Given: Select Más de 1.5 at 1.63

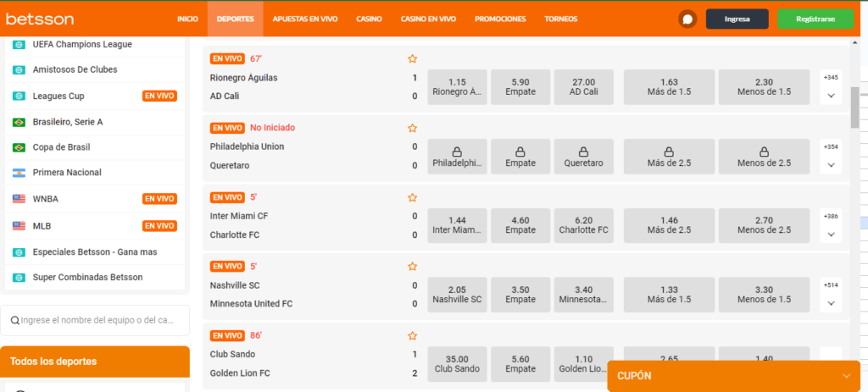Looking at the screenshot, I should coord(669,87).
